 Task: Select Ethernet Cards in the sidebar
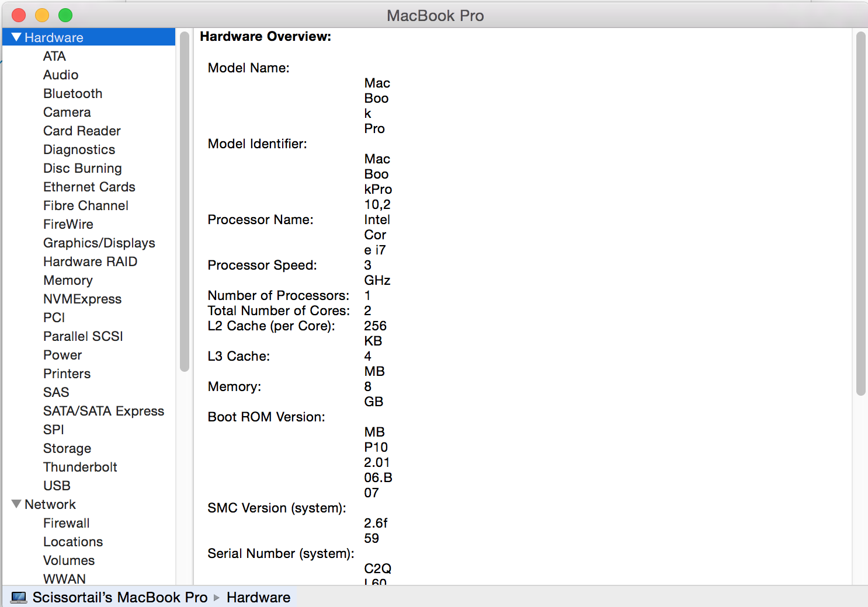(89, 187)
